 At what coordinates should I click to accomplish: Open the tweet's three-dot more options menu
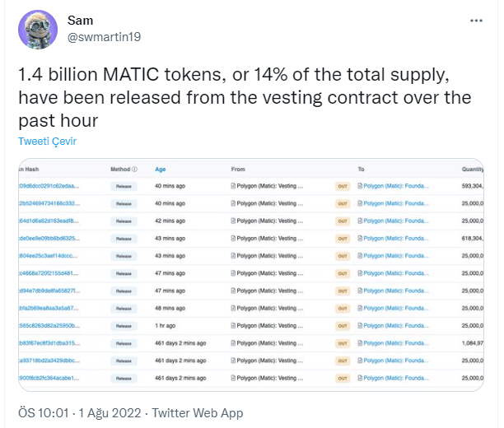point(477,21)
